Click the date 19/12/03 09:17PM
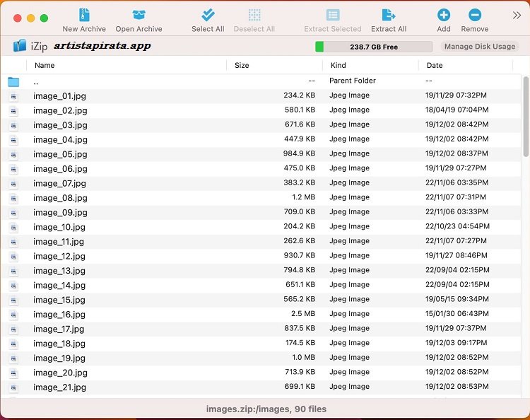 point(457,342)
